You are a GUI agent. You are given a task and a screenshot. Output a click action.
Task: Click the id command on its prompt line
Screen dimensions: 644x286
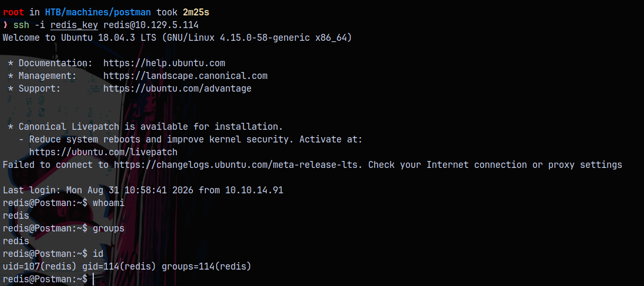(98, 254)
